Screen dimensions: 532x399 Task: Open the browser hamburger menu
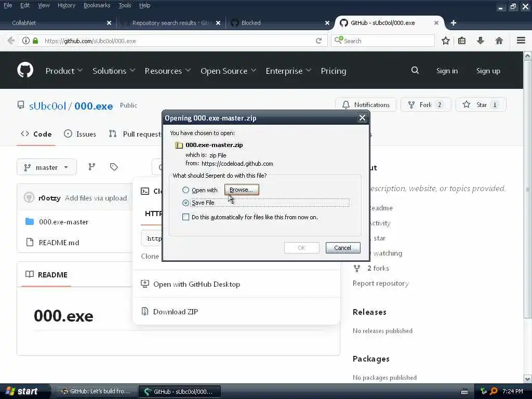(521, 41)
